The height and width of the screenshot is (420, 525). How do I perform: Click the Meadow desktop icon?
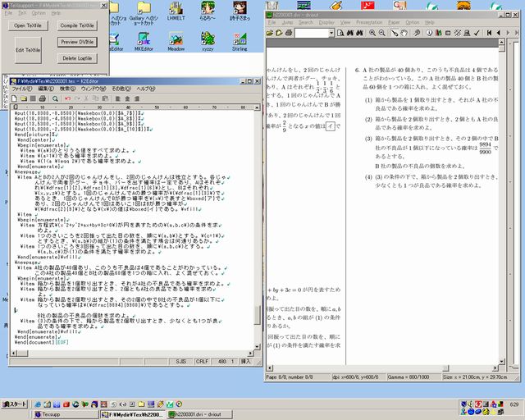[176, 42]
